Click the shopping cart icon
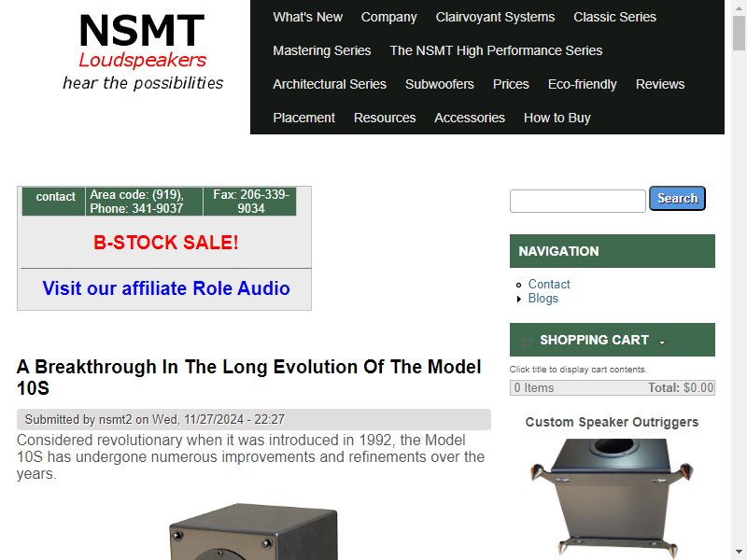 coord(527,342)
